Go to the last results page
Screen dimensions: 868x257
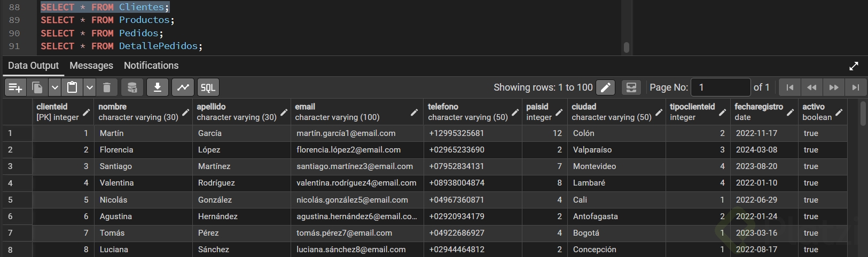tap(856, 87)
